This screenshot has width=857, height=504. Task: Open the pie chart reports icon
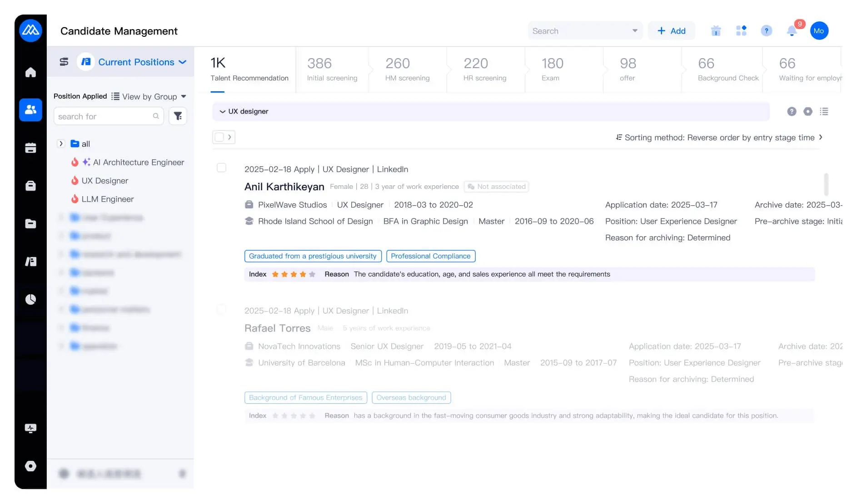point(30,299)
